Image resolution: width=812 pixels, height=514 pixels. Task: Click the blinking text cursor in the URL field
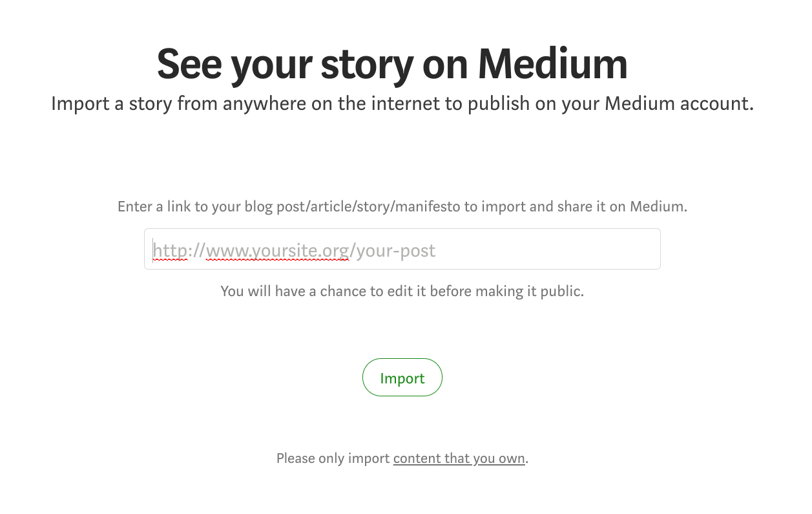153,250
